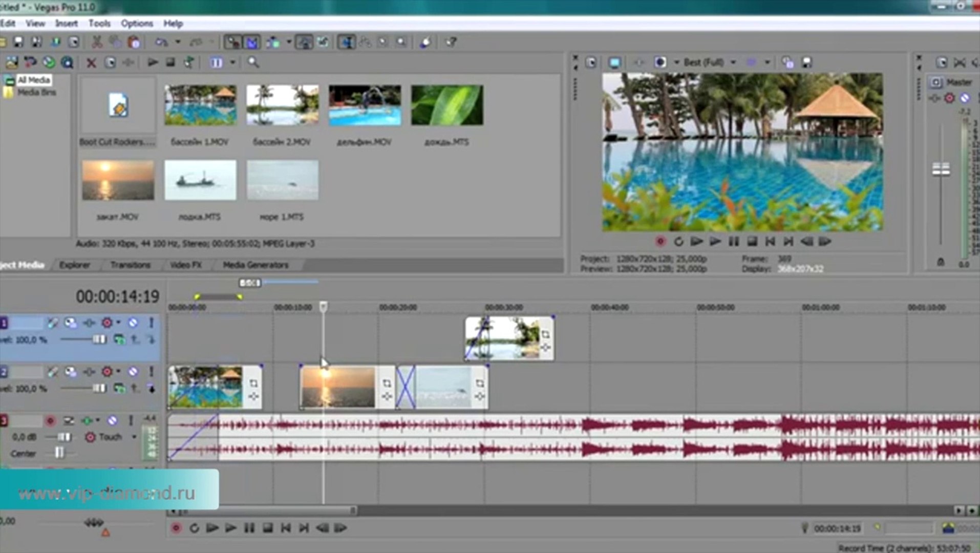Open the media Search magnifier icon
This screenshot has height=553, width=980.
tap(253, 62)
